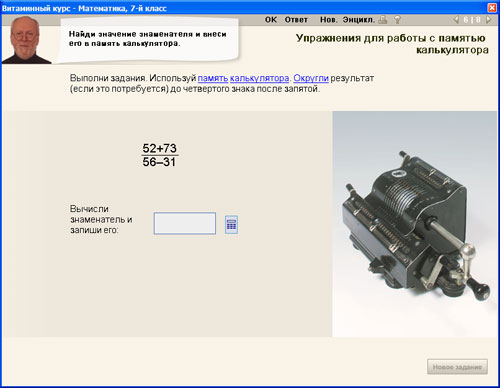Select Нов. in the top toolbar
Image resolution: width=500 pixels, height=388 pixels.
point(329,20)
